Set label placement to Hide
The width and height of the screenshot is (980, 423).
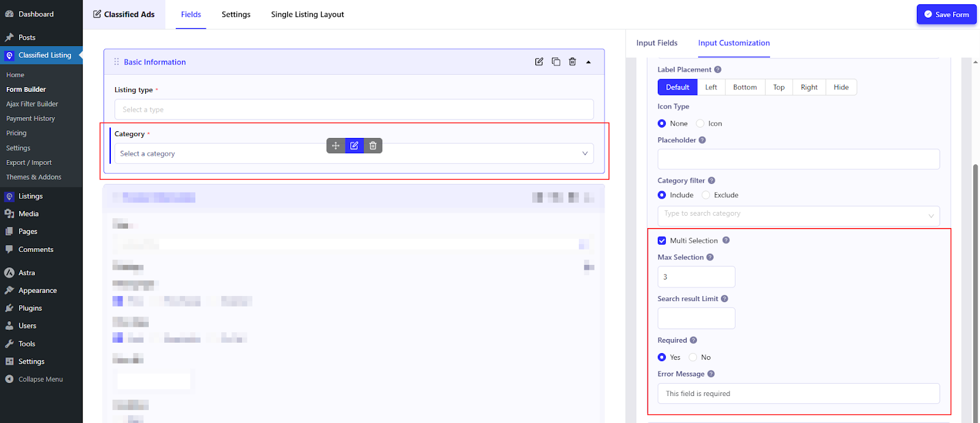click(841, 87)
